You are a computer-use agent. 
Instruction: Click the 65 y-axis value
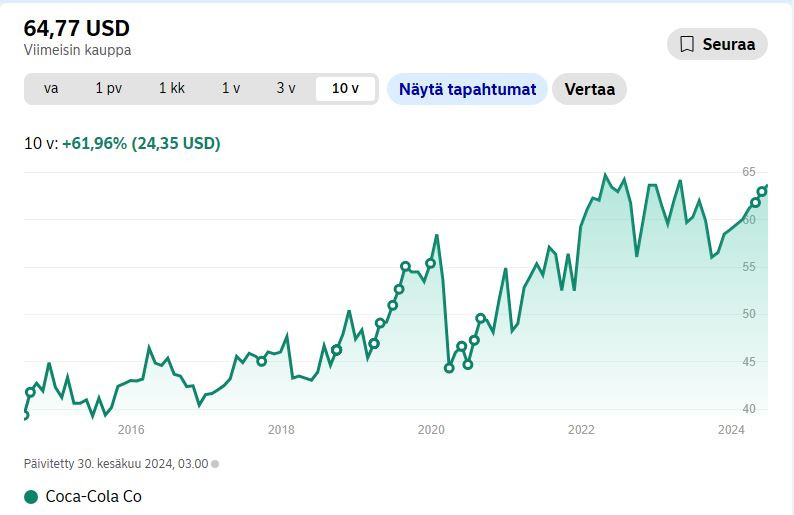click(x=749, y=172)
